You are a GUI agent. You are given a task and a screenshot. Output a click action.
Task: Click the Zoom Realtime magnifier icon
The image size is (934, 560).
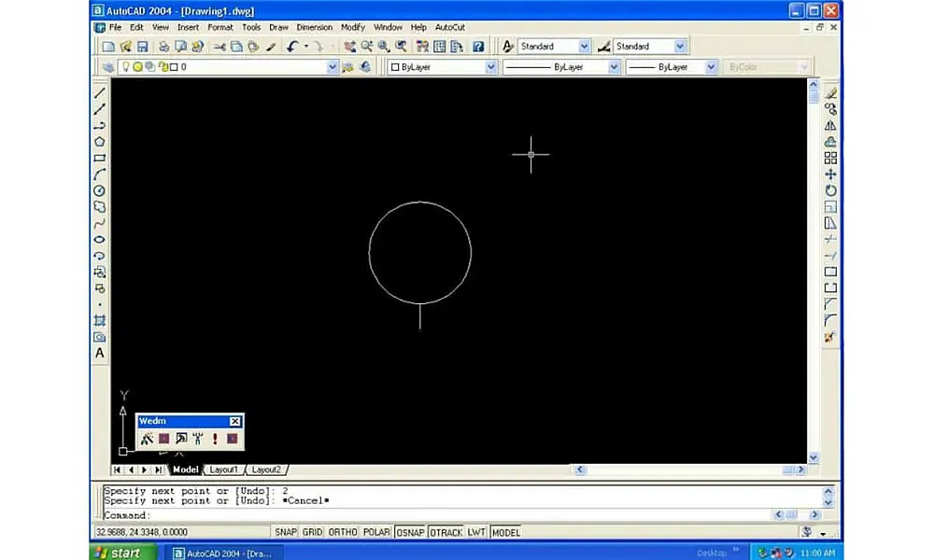coord(367,47)
